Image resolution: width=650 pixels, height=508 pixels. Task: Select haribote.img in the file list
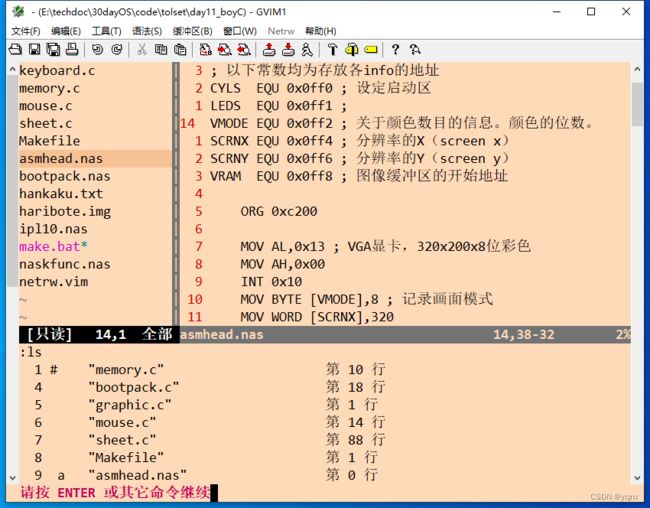click(65, 211)
